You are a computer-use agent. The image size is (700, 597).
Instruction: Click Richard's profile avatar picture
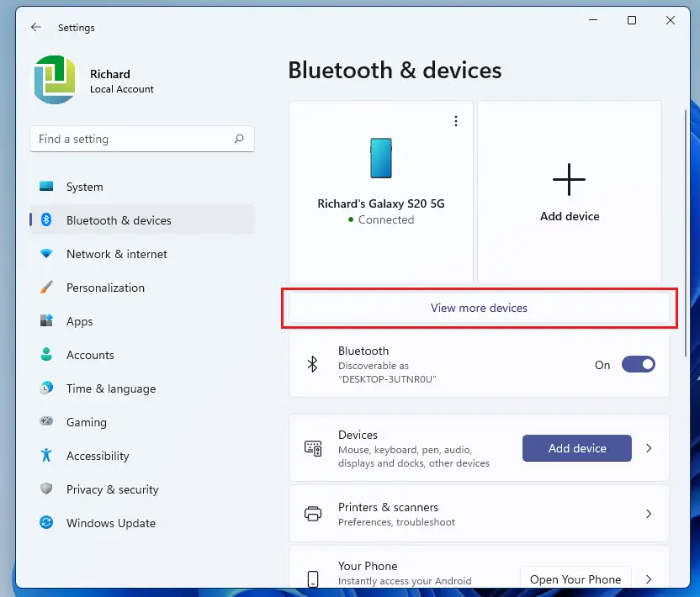click(x=55, y=80)
